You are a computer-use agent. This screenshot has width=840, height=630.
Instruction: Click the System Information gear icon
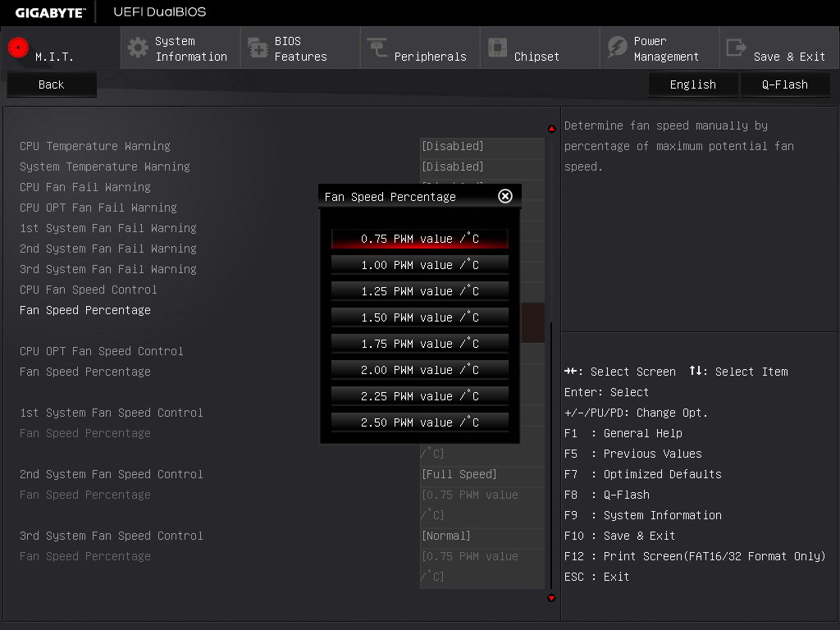138,48
